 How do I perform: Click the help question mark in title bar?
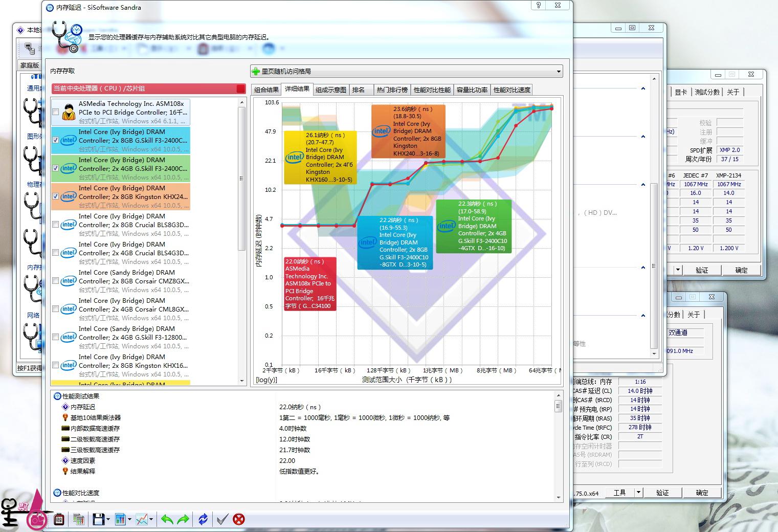tap(539, 5)
